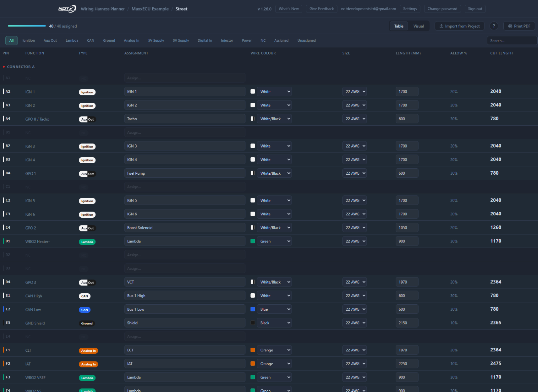Click Change password
Screen dimensions: 538x392
click(442, 9)
